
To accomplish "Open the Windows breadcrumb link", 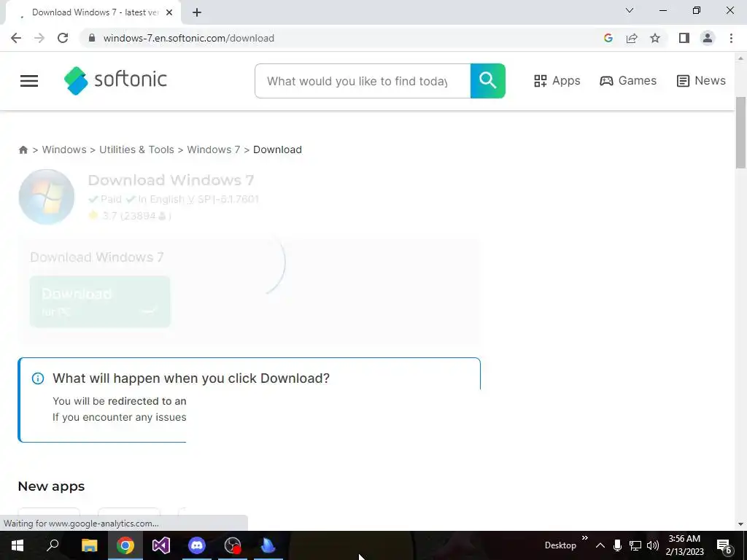I will 64,149.
